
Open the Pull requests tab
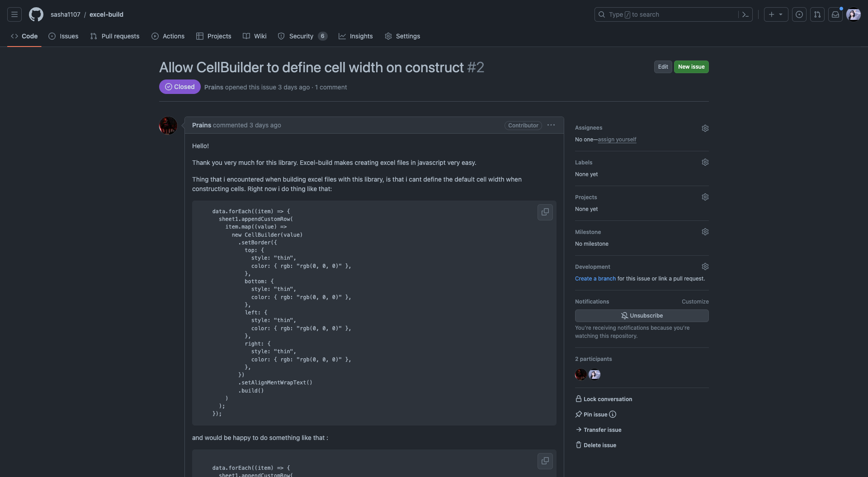point(115,36)
